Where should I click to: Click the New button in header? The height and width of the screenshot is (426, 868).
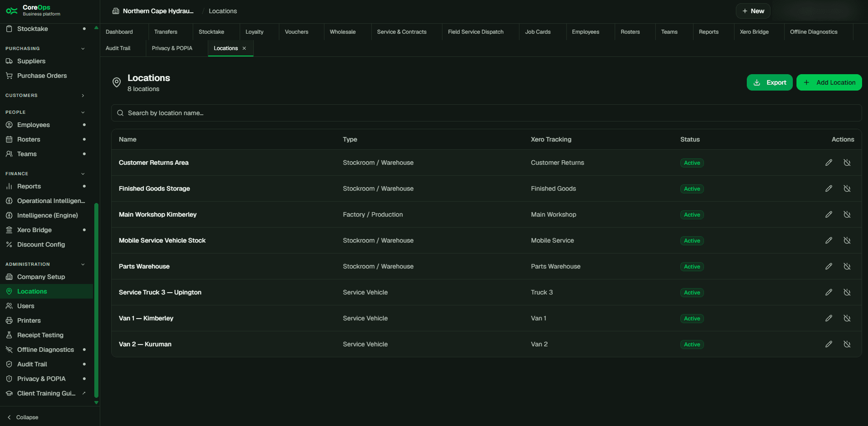point(753,11)
